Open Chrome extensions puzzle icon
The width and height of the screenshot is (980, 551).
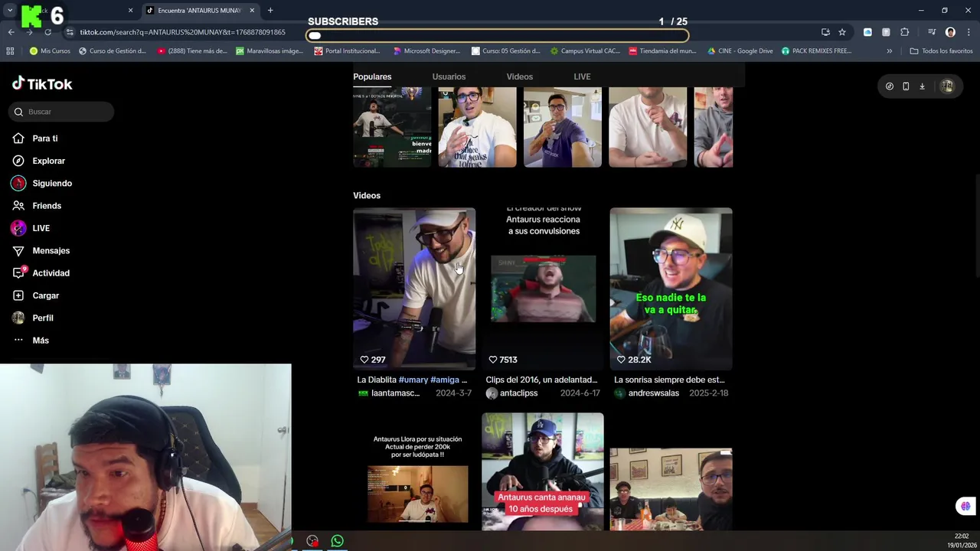(x=905, y=32)
